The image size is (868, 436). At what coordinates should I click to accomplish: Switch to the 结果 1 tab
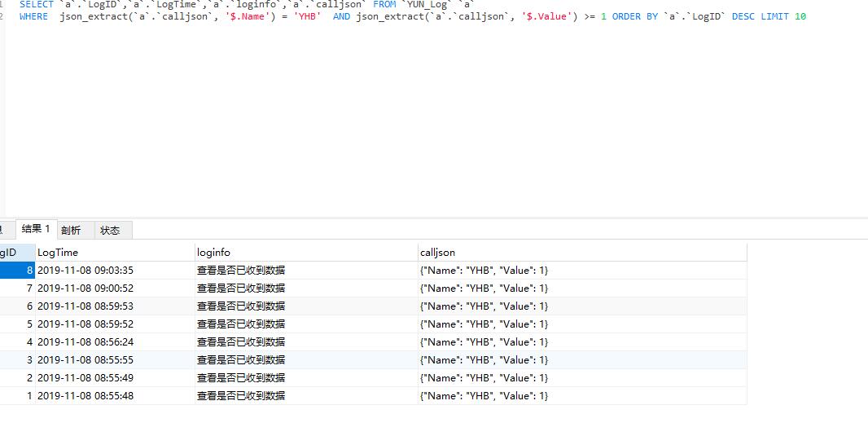(36, 229)
